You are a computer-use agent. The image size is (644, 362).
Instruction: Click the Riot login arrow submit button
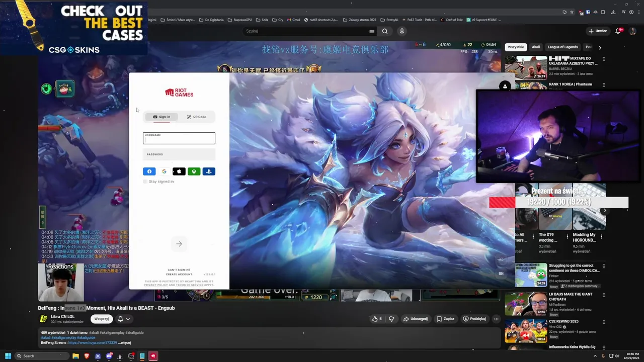pyautogui.click(x=179, y=244)
